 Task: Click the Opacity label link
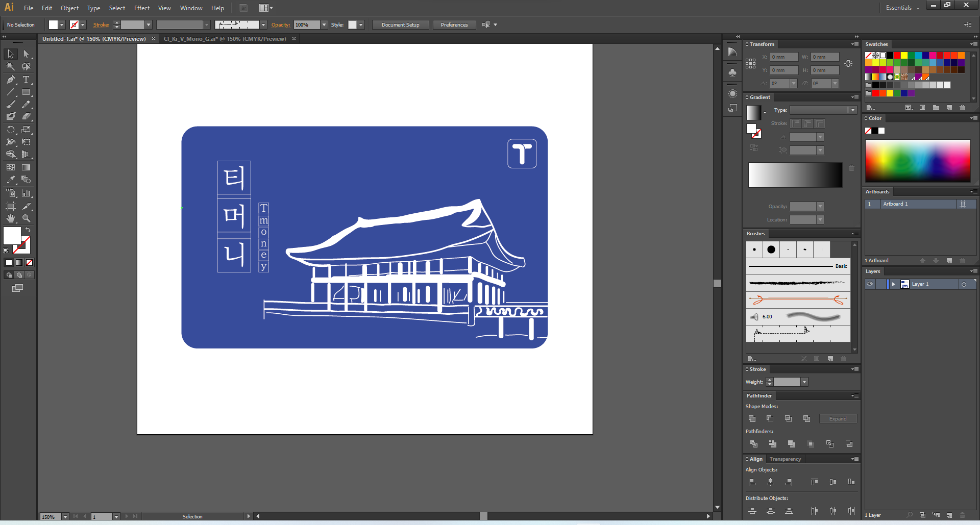281,25
